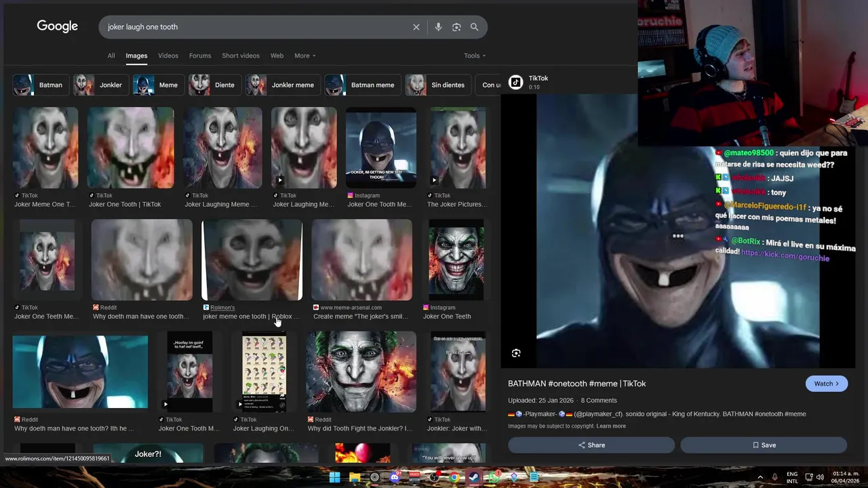This screenshot has width=868, height=488.
Task: Switch to the Web tab
Action: point(277,56)
